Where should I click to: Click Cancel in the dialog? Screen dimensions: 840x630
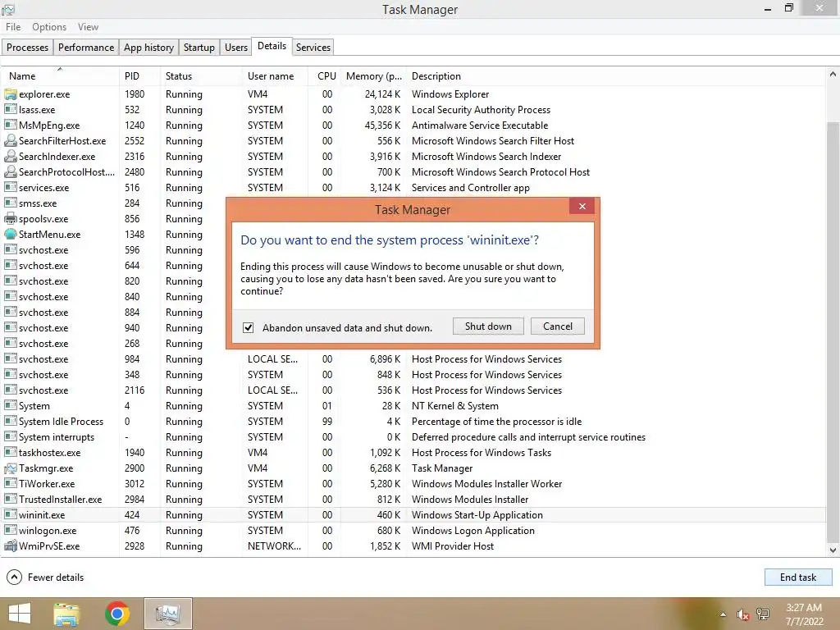pyautogui.click(x=558, y=326)
